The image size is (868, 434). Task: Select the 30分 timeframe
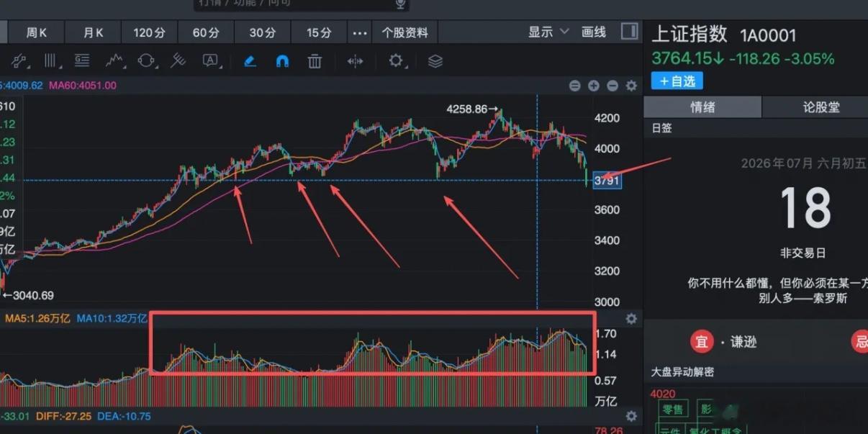263,32
